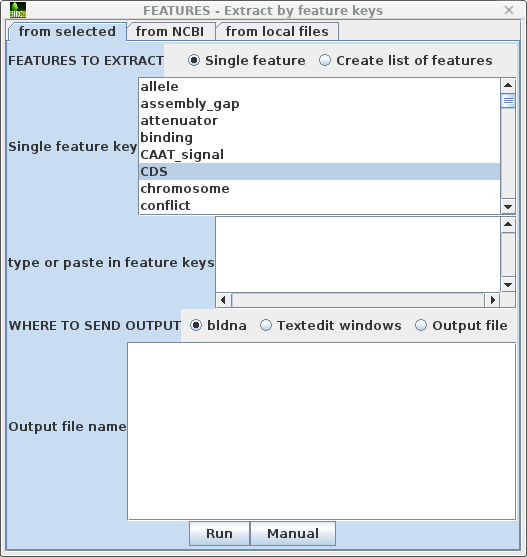Viewport: 527px width, 557px height.
Task: Click the feature list scrollbar thumb
Action: [508, 101]
